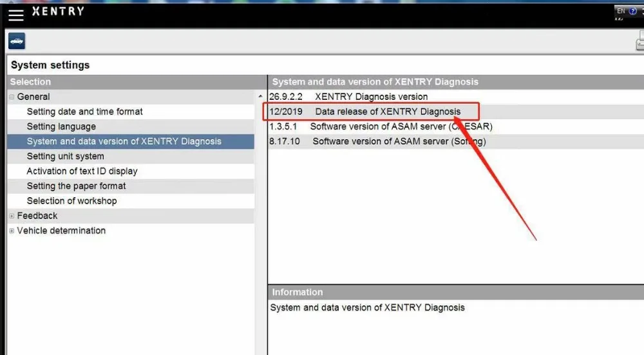Click the printer icon in the toolbar

[x=640, y=41]
